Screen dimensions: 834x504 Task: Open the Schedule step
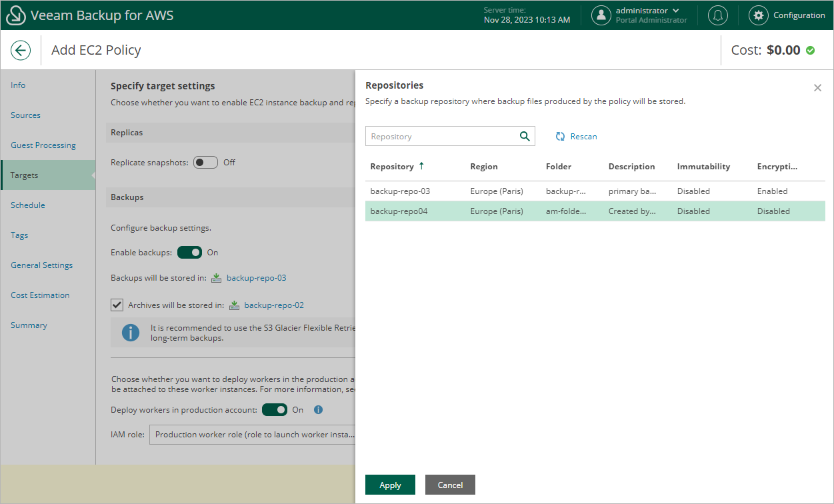[28, 205]
